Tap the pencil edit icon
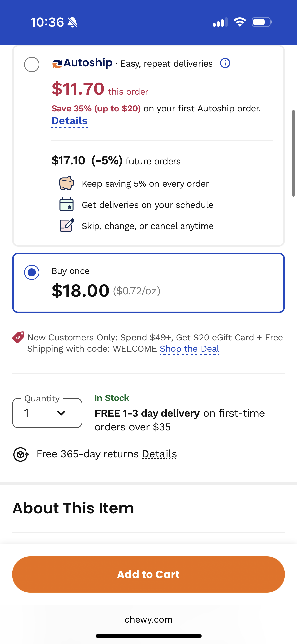The image size is (297, 644). (x=67, y=225)
